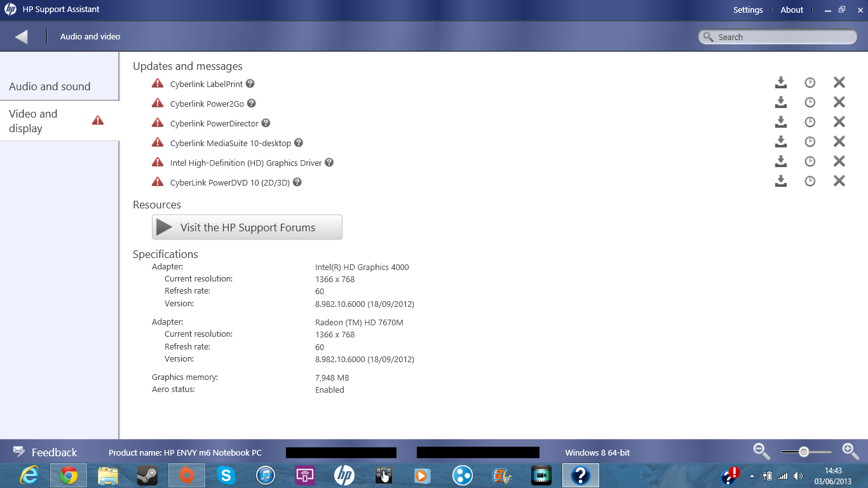
Task: Postpone the Cyberlink PowerDirector update via clock icon
Action: pyautogui.click(x=810, y=122)
